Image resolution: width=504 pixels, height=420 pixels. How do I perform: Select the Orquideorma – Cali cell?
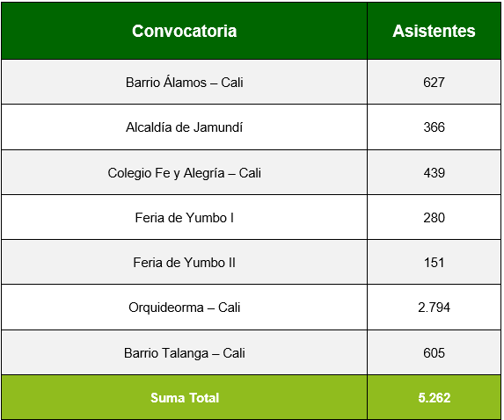tap(184, 308)
